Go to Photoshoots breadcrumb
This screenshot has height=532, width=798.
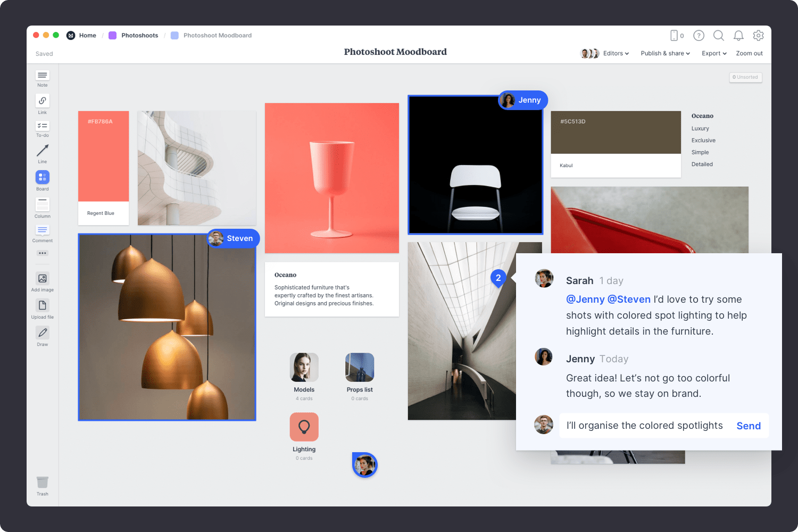[139, 36]
